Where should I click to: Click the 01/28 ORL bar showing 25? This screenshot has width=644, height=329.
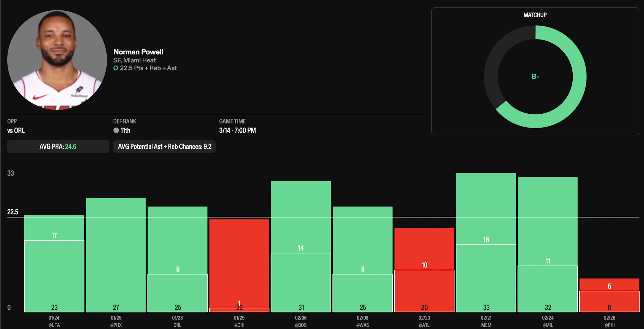click(x=177, y=259)
